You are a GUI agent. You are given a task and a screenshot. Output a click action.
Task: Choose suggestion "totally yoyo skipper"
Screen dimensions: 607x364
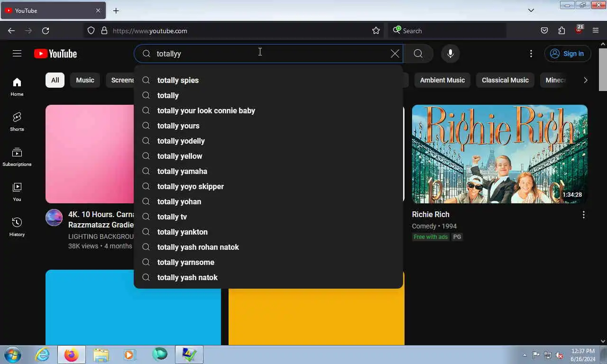(x=268, y=186)
